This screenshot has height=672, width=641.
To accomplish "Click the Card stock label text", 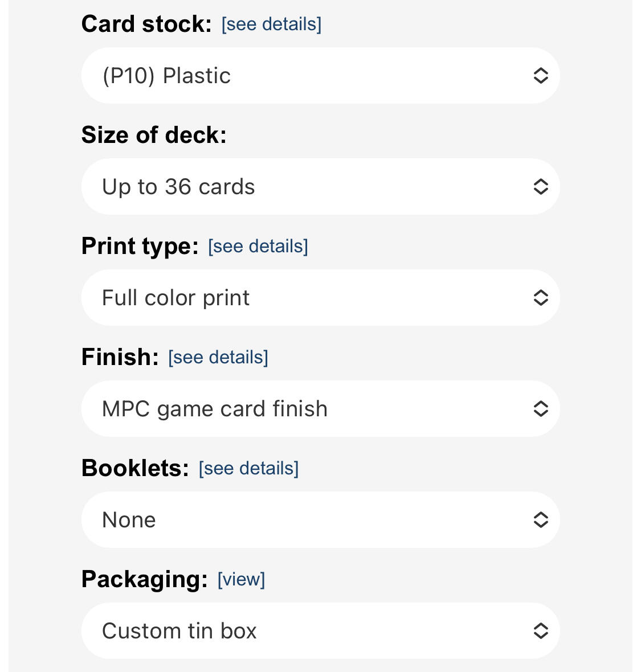I will (146, 24).
